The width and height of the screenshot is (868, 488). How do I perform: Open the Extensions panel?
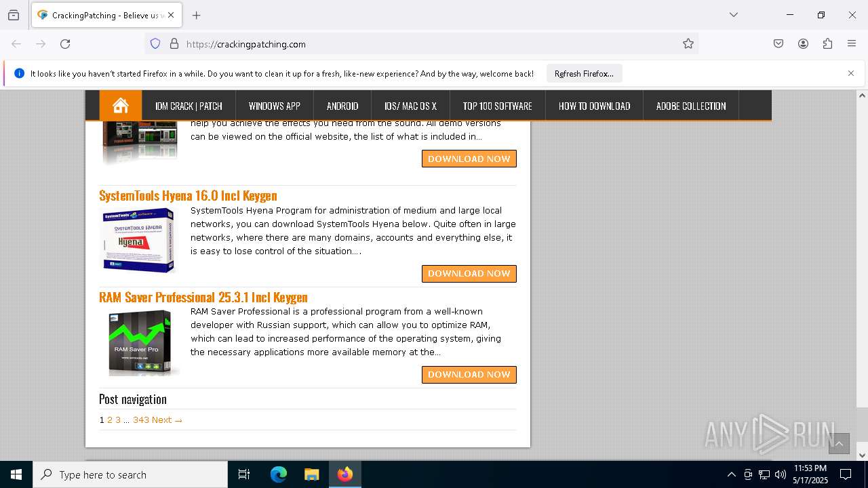tap(827, 44)
